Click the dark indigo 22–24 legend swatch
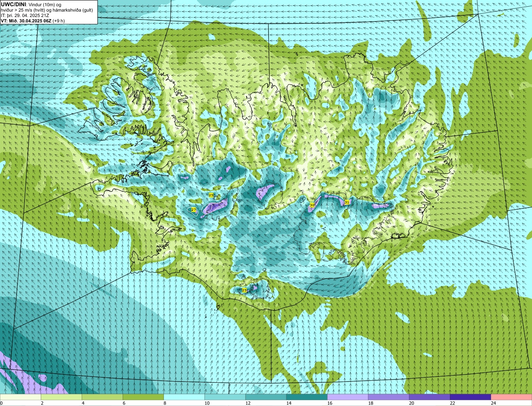The image size is (532, 406). pyautogui.click(x=470, y=397)
